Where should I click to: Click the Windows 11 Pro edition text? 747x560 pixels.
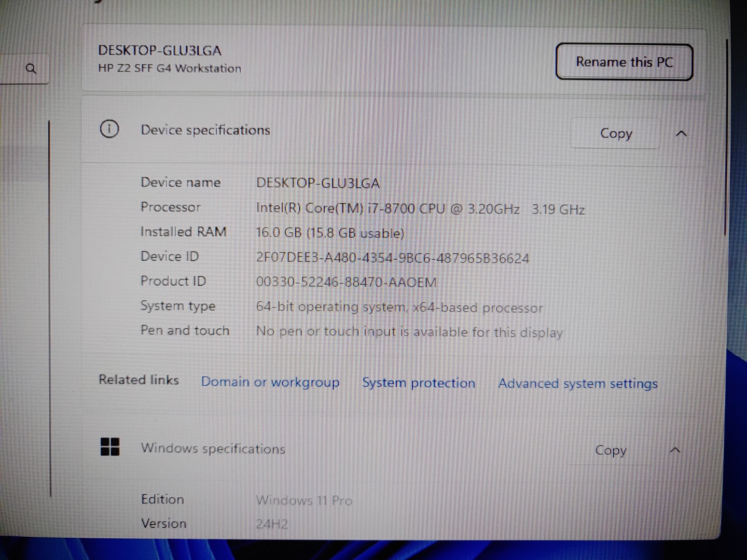point(304,500)
